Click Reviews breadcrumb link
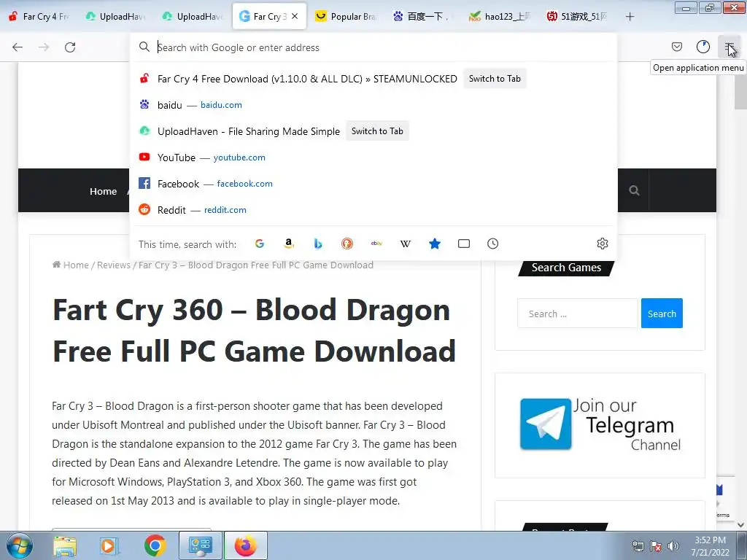 coord(113,265)
